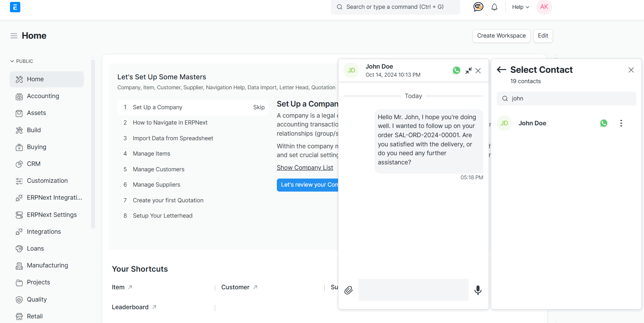Open the chat messages icon in navbar
This screenshot has width=644, height=323.
click(x=478, y=7)
